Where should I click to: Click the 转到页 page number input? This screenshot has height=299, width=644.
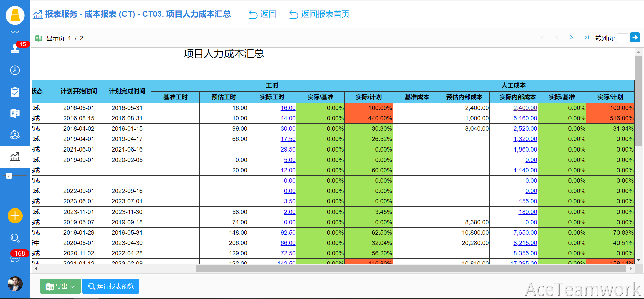point(622,38)
